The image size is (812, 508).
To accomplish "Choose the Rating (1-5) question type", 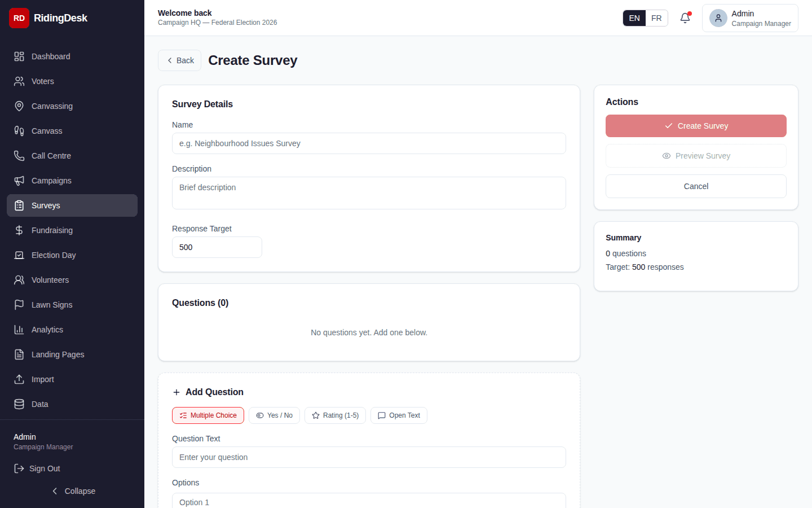I will [335, 415].
